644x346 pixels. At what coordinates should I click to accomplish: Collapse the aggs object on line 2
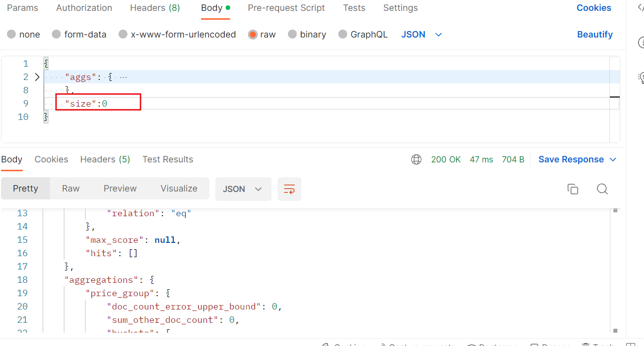tap(37, 77)
